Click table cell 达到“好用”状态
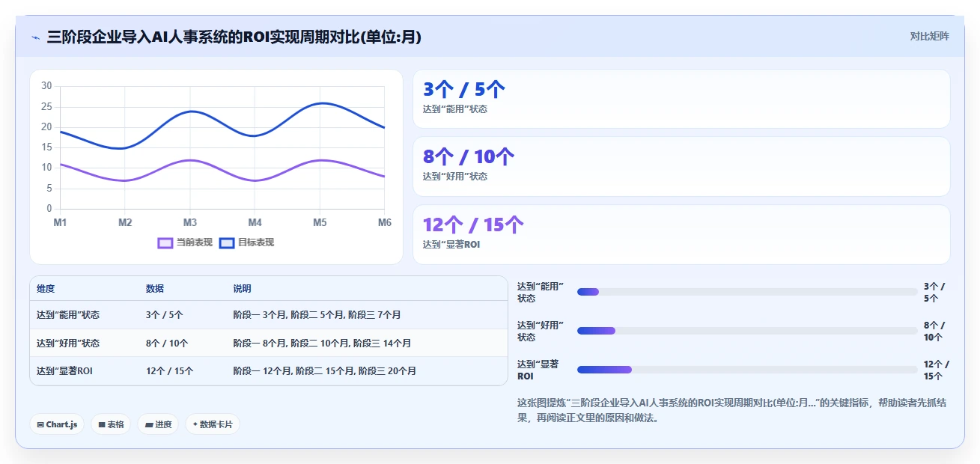Screen dimensions: 980x464 tap(68, 344)
